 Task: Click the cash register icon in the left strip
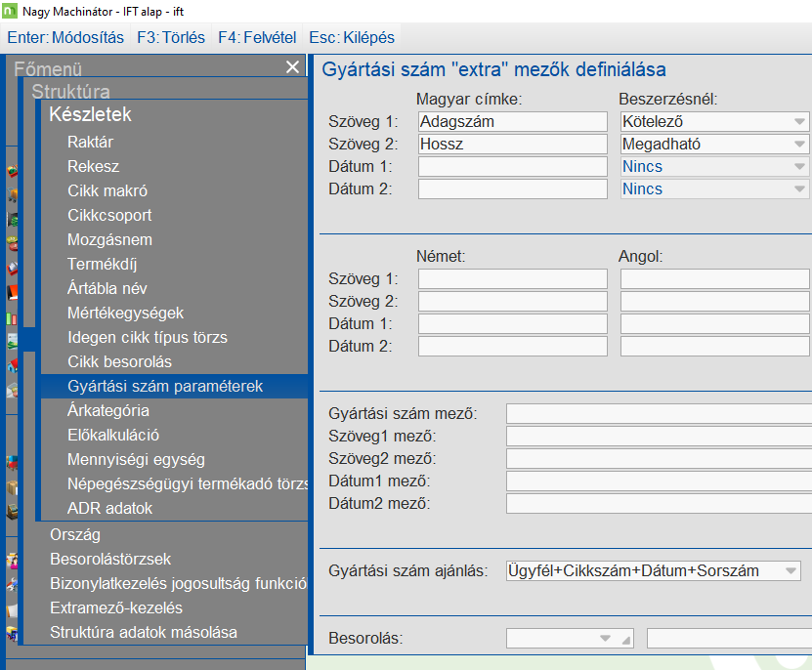click(13, 512)
